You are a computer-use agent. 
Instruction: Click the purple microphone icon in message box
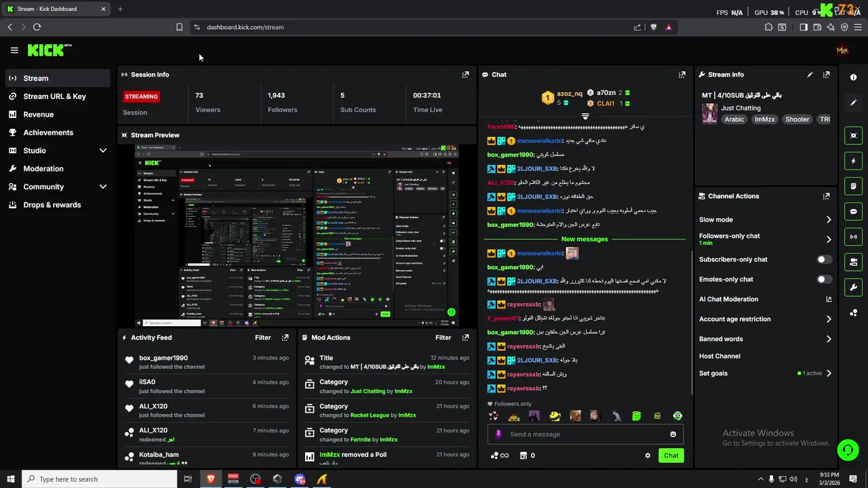pyautogui.click(x=498, y=434)
